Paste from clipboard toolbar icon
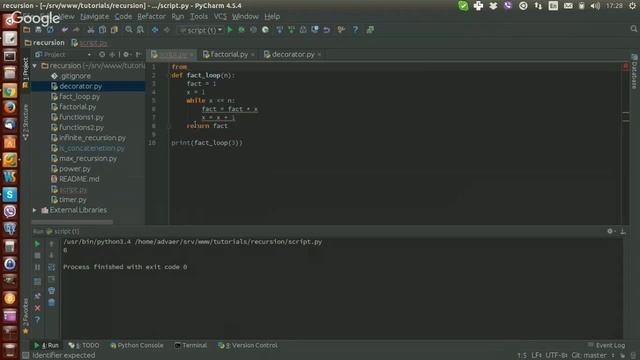The height and width of the screenshot is (360, 640). (x=114, y=30)
